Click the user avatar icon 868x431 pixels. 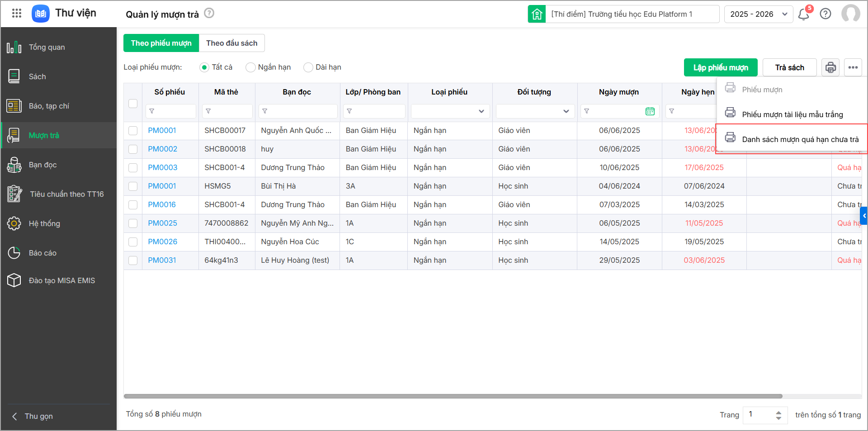(850, 14)
